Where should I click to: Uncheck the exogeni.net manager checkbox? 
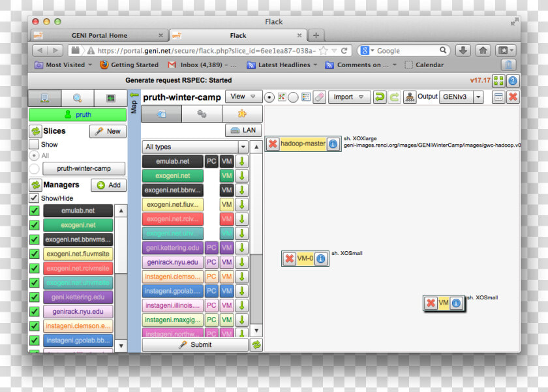[x=34, y=225]
